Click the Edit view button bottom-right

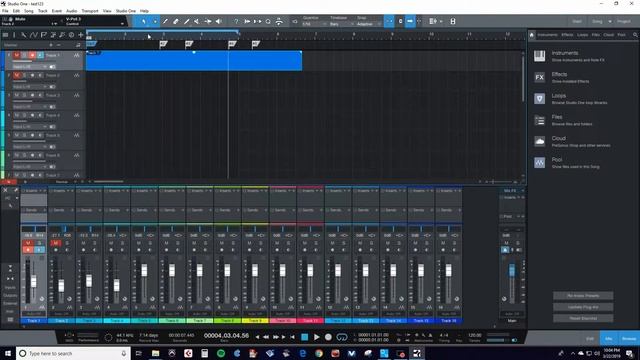click(590, 338)
